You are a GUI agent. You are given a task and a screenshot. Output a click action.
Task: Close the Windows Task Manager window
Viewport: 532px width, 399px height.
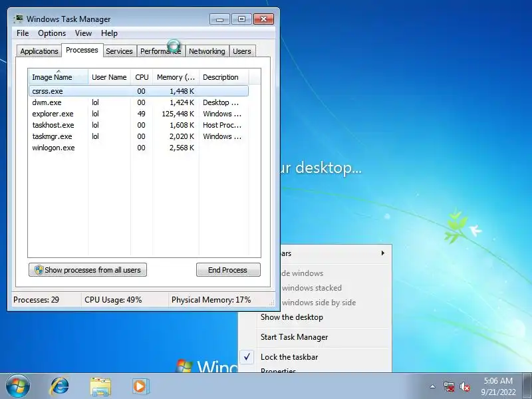pos(263,19)
